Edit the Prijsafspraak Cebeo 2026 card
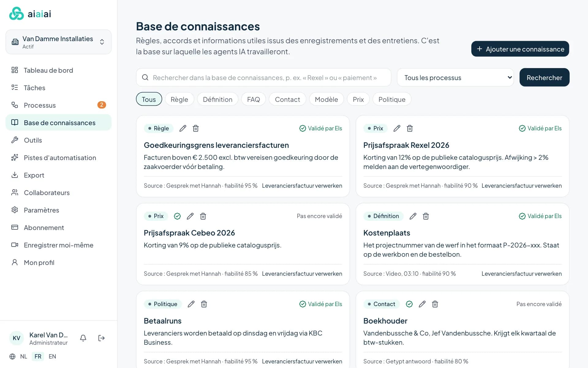The width and height of the screenshot is (588, 368). point(190,216)
